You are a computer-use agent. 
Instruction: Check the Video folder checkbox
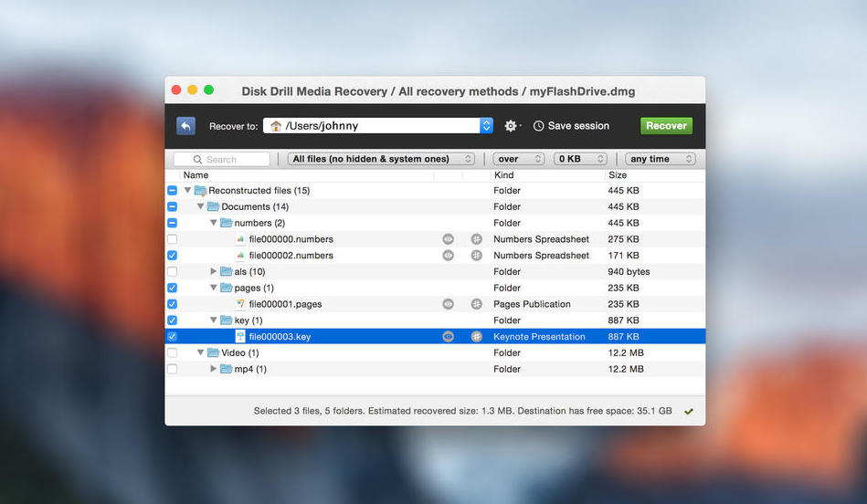click(172, 352)
